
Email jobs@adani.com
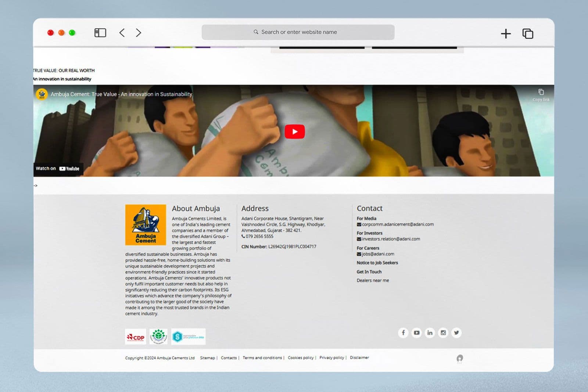(378, 254)
